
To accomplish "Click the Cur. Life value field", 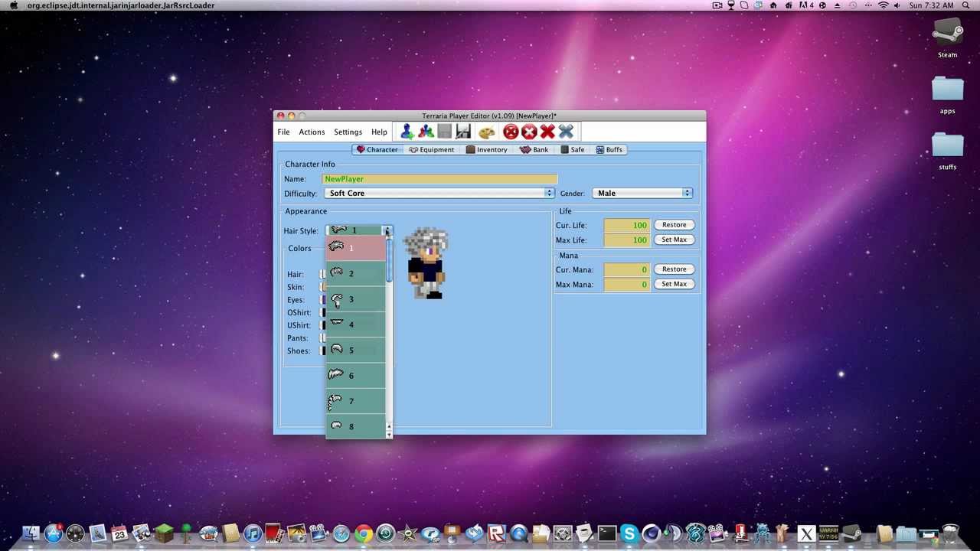I will click(x=626, y=225).
